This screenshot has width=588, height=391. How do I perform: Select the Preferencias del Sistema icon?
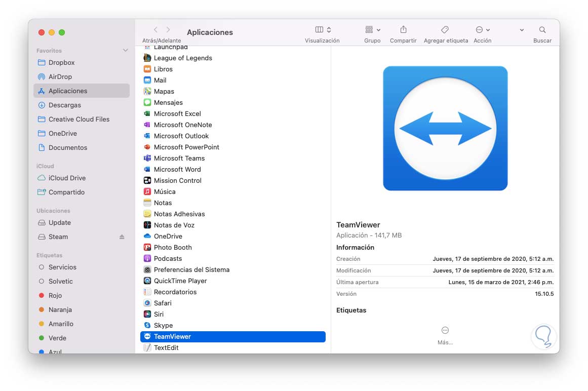147,269
